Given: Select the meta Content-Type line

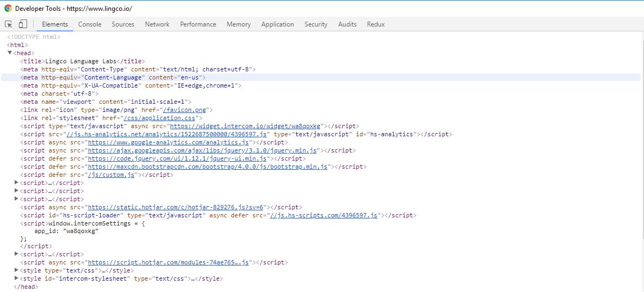Looking at the screenshot, I should pos(138,69).
